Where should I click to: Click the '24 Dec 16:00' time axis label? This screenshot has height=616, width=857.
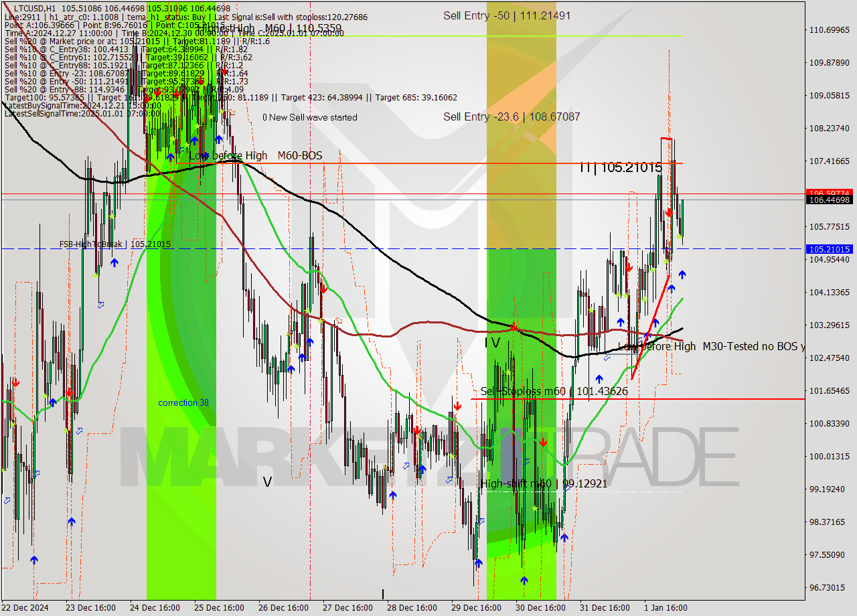click(x=155, y=608)
